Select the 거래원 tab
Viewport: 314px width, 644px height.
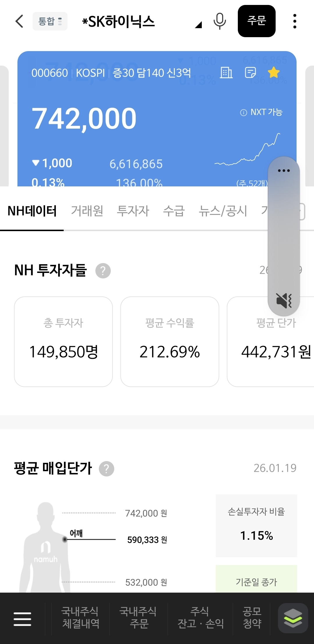click(x=87, y=211)
